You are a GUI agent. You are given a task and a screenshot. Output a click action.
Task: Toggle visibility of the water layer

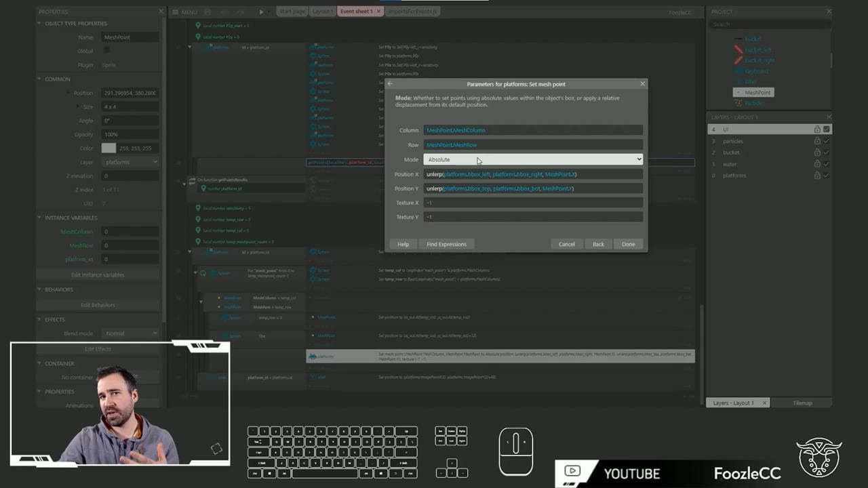[x=826, y=164]
